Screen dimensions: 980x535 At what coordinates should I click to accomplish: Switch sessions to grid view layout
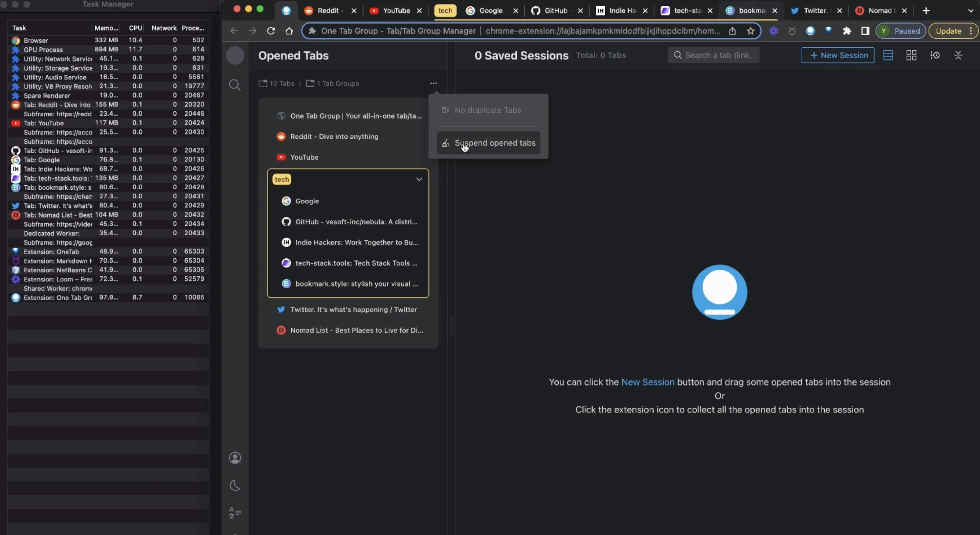tap(911, 55)
